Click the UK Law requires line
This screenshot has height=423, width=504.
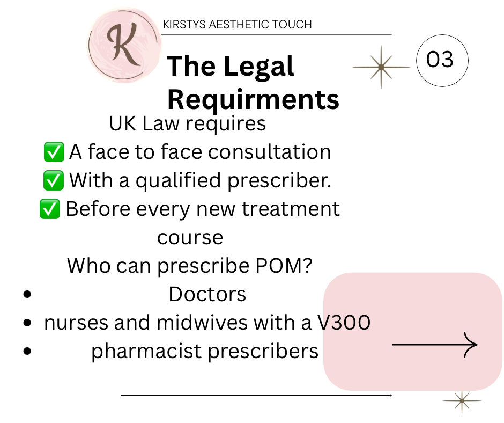coord(187,123)
